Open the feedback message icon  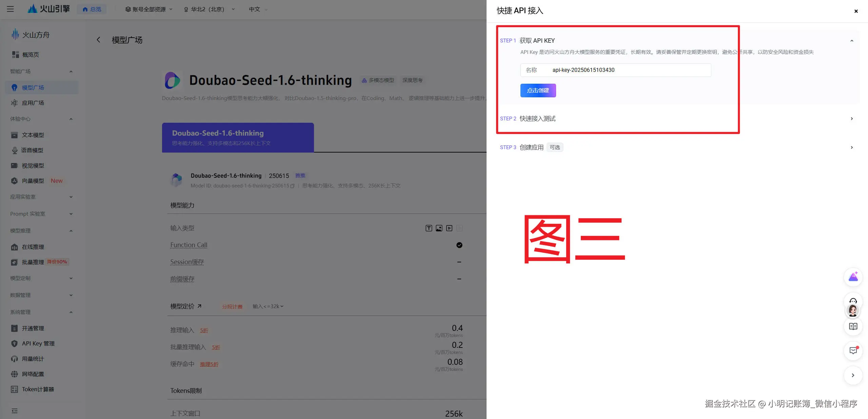tap(853, 351)
